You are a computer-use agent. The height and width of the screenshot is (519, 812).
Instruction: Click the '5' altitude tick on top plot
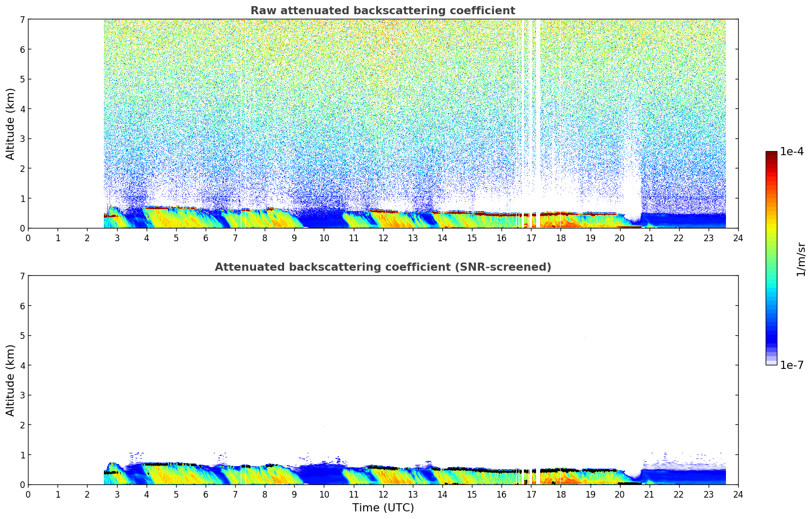tap(22, 79)
